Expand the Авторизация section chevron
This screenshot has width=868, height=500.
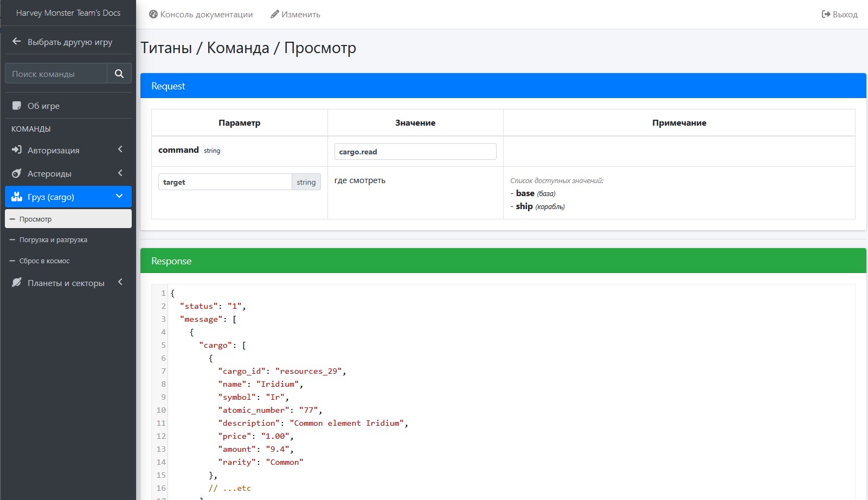click(120, 150)
